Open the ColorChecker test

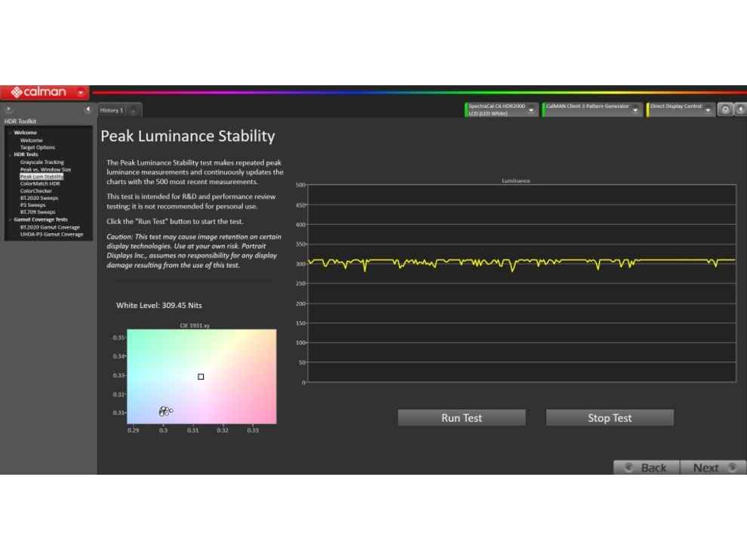point(36,191)
